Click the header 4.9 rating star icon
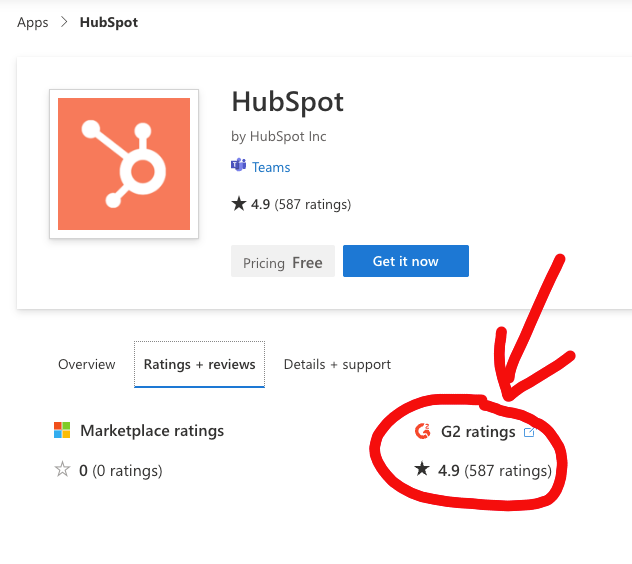 click(239, 203)
